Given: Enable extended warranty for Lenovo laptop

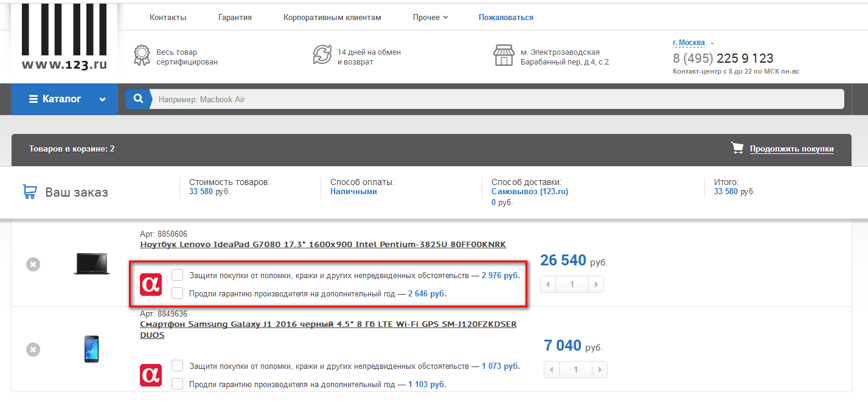Looking at the screenshot, I should pos(178,293).
